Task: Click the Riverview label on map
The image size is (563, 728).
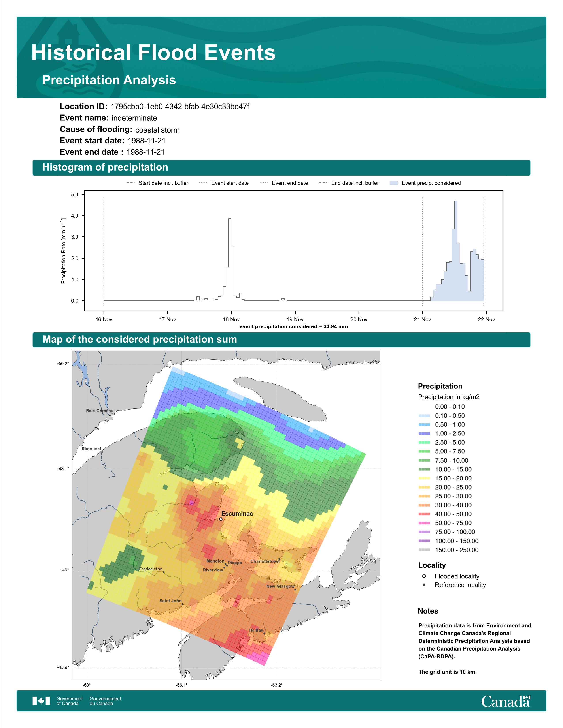Action: click(x=213, y=570)
